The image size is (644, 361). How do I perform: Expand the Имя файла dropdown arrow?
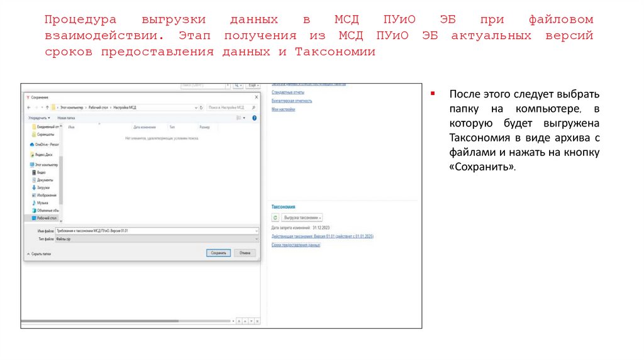(x=257, y=231)
